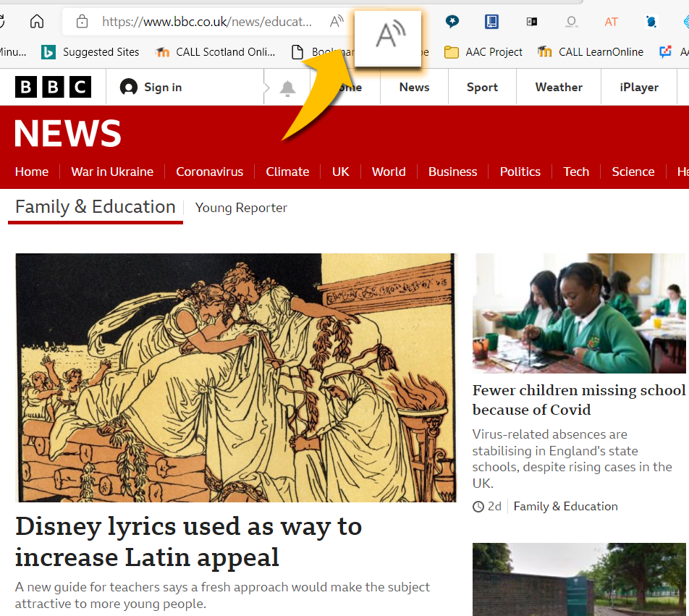Viewport: 689px width, 616px height.
Task: Select Business in the news menu
Action: (452, 172)
